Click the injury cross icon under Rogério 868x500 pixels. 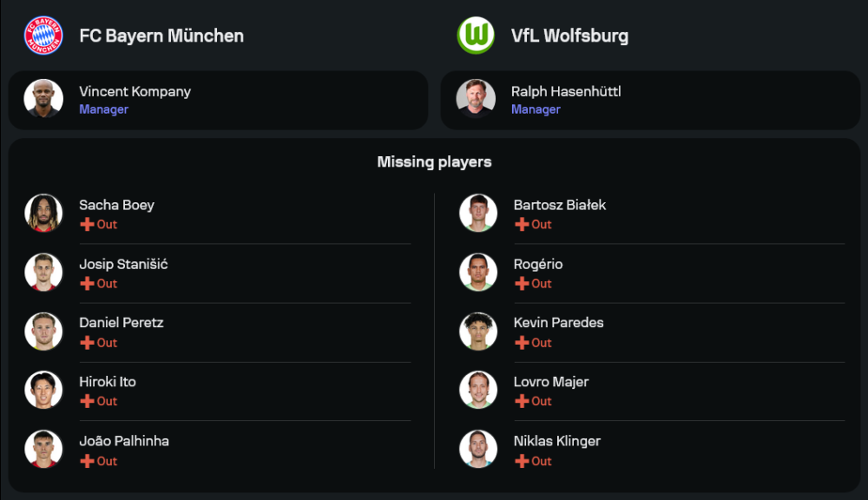522,284
